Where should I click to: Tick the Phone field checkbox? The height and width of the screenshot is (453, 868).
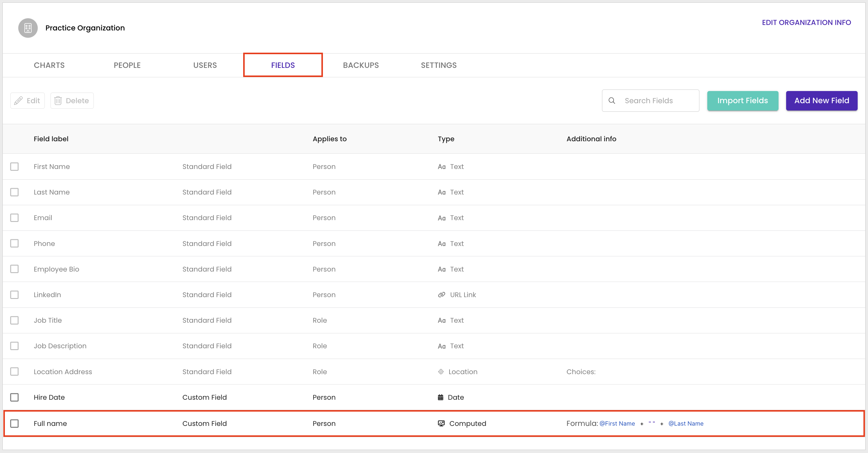pyautogui.click(x=15, y=243)
